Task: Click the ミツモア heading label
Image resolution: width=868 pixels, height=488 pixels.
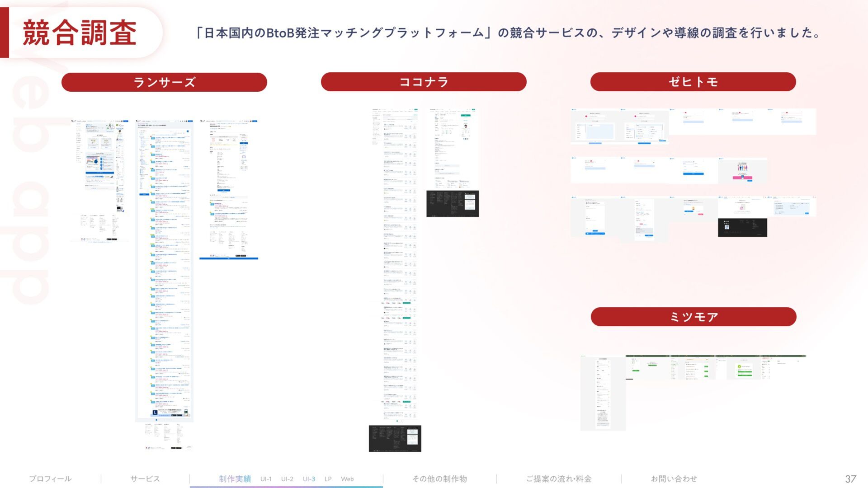Action: pos(693,317)
